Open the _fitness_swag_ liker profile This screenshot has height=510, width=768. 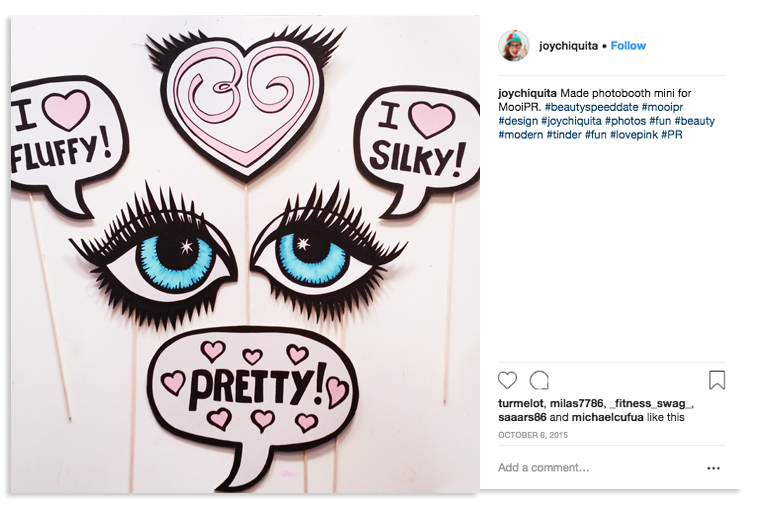click(651, 404)
